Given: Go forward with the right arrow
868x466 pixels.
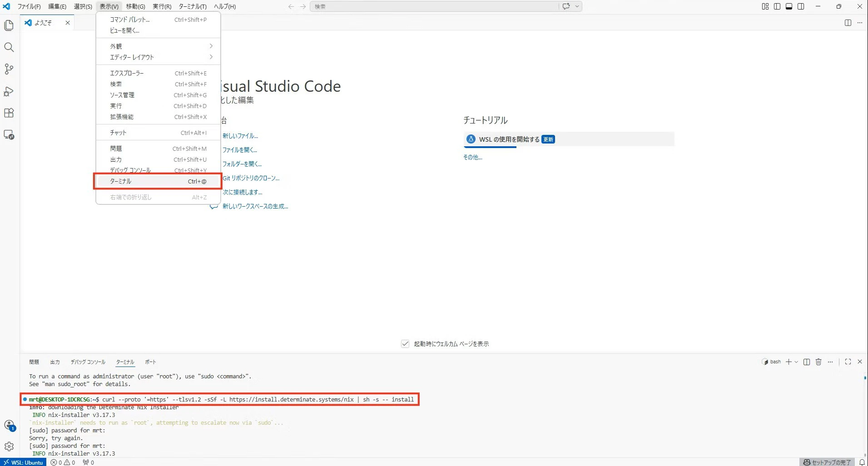Looking at the screenshot, I should tap(303, 6).
